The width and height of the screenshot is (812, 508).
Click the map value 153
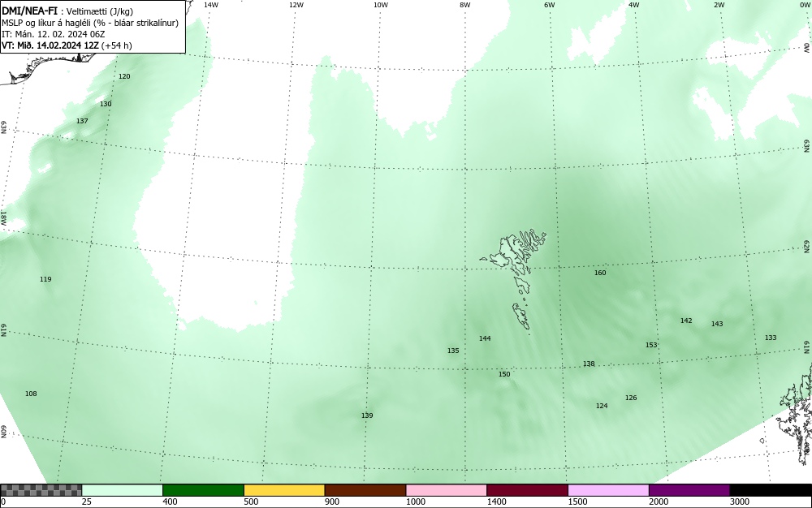[x=651, y=345]
